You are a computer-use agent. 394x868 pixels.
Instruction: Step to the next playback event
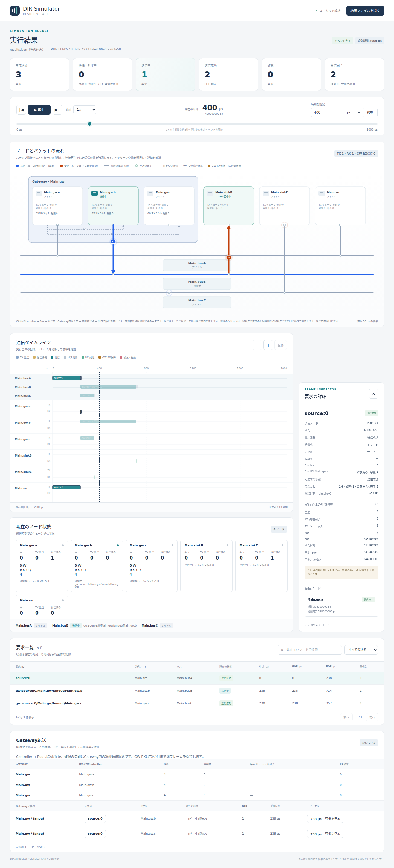point(57,110)
